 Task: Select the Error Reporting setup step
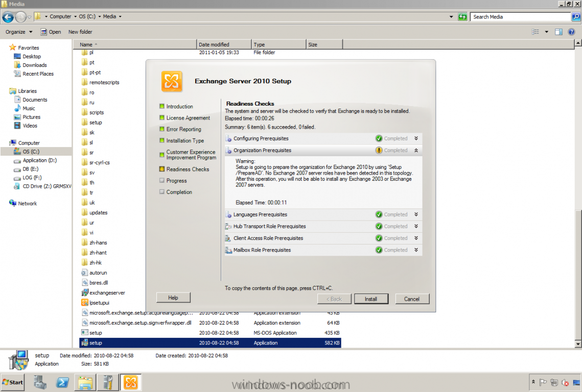[180, 129]
